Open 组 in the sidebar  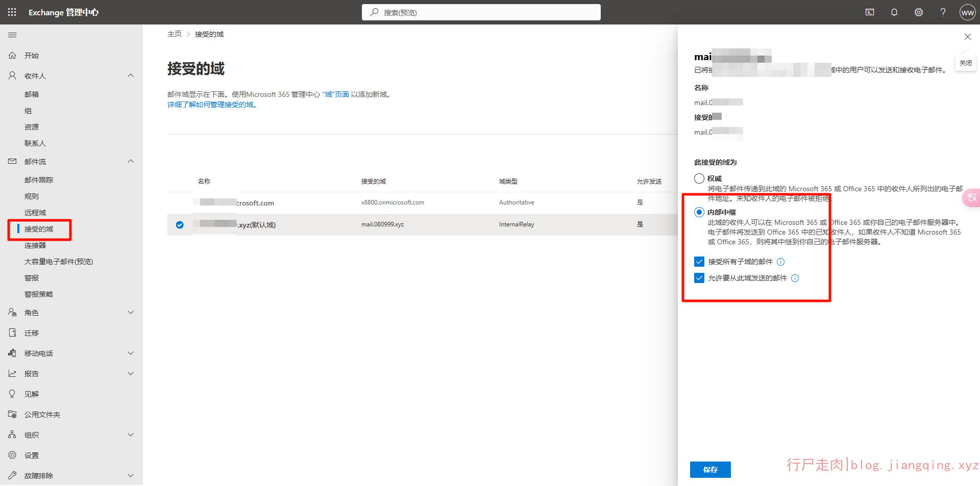28,111
